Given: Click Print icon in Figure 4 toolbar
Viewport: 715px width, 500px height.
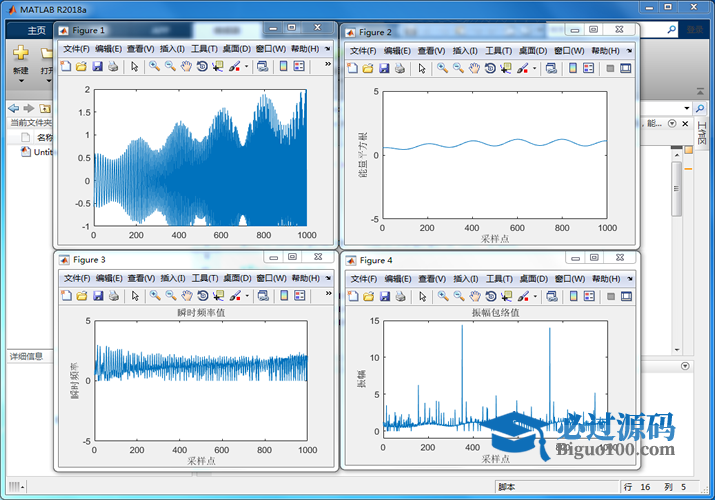Looking at the screenshot, I should coord(400,297).
